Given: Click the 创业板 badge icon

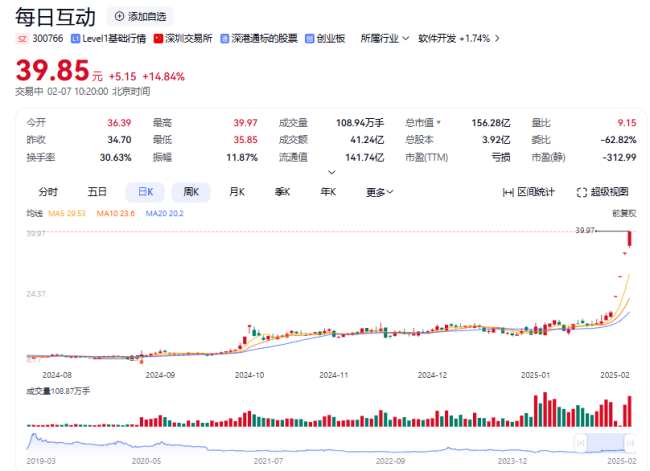Looking at the screenshot, I should (x=310, y=39).
